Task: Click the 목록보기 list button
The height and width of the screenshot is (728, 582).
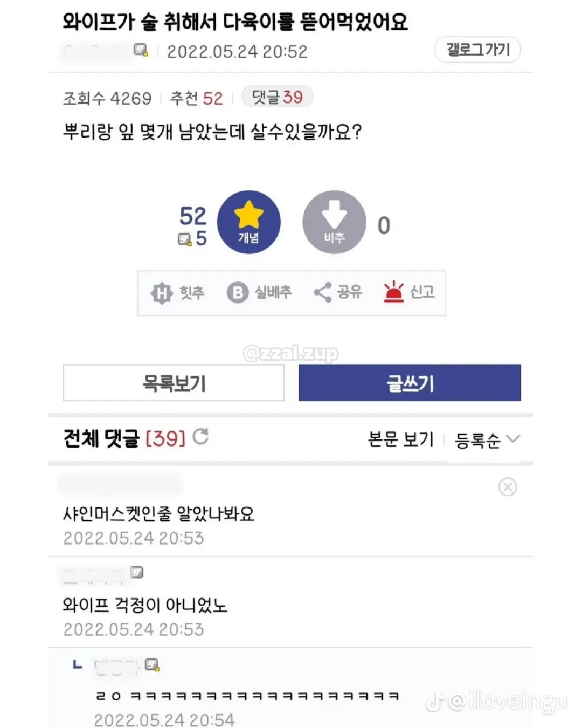Action: pyautogui.click(x=174, y=383)
